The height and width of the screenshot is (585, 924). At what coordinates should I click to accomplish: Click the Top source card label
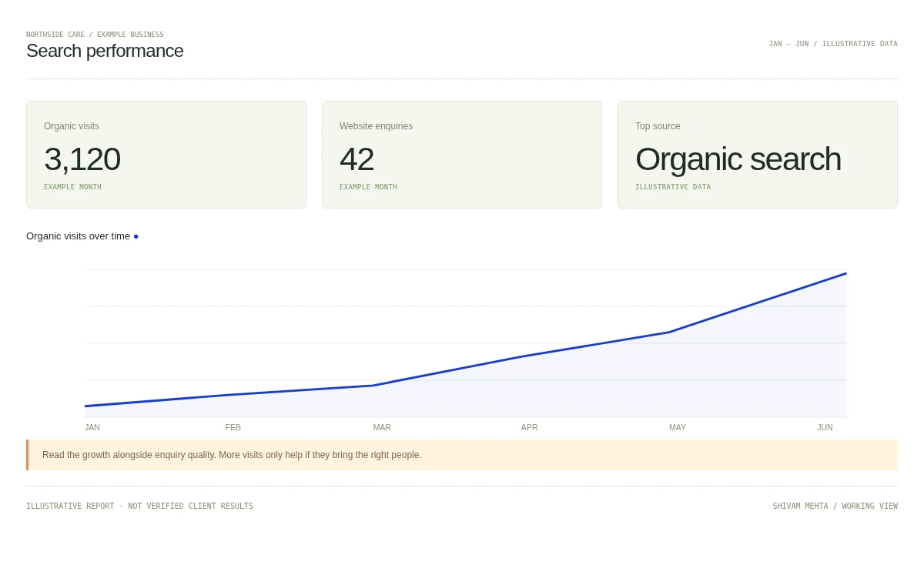coord(658,126)
